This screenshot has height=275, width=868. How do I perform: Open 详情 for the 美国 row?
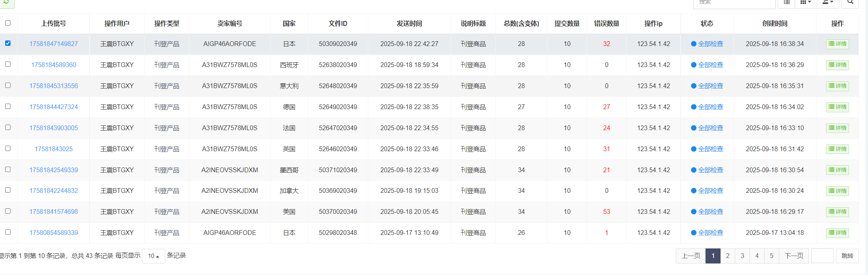[x=837, y=212]
